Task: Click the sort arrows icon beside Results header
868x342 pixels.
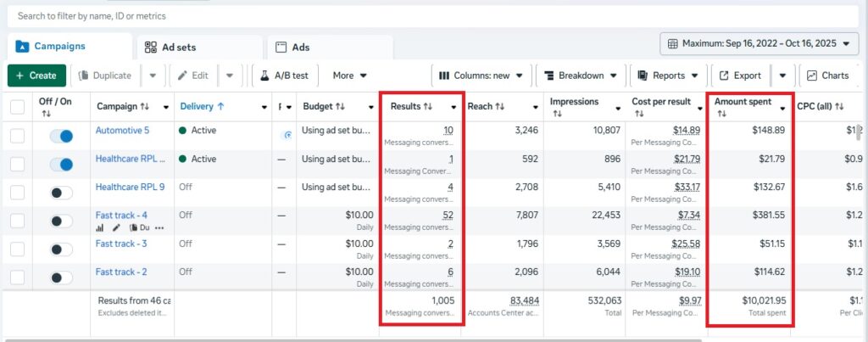Action: [x=429, y=107]
